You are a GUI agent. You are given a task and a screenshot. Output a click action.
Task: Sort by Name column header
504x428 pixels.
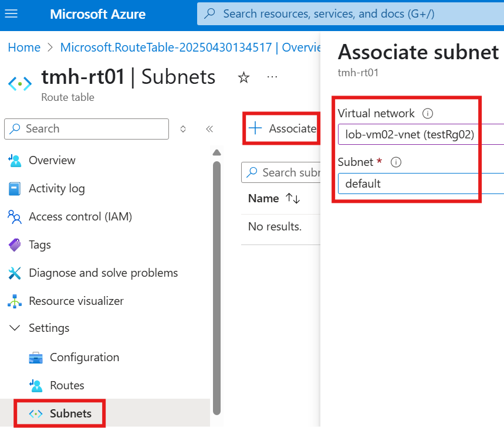[263, 198]
